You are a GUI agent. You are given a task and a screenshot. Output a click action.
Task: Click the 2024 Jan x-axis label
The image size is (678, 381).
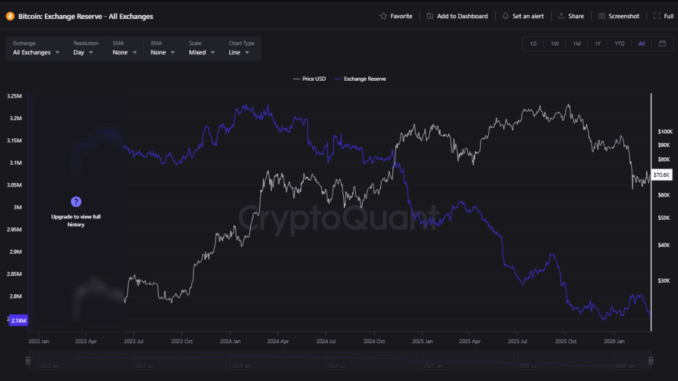tap(230, 341)
